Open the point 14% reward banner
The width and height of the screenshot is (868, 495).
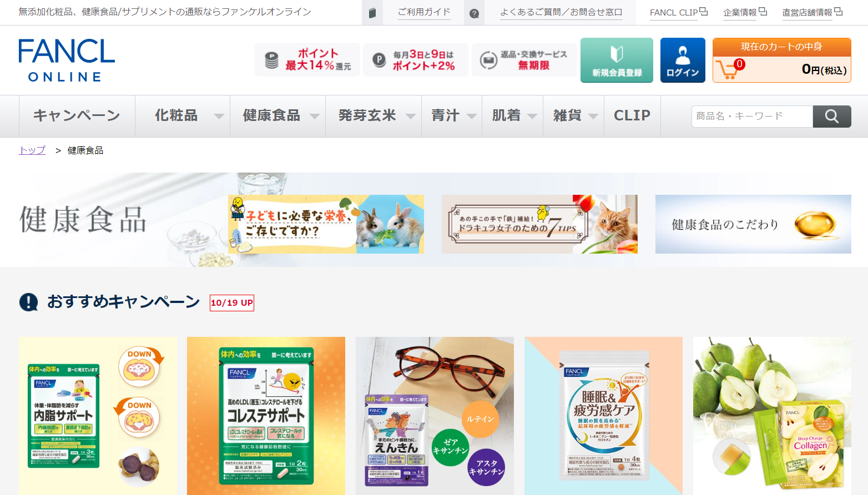[307, 60]
